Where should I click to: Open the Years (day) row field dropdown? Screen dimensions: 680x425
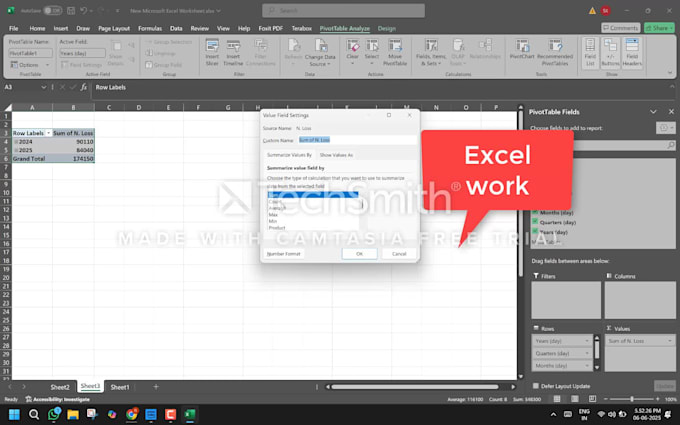(x=587, y=341)
